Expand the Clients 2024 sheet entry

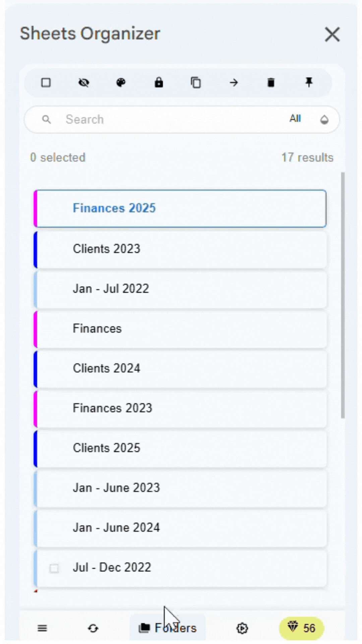pyautogui.click(x=181, y=368)
